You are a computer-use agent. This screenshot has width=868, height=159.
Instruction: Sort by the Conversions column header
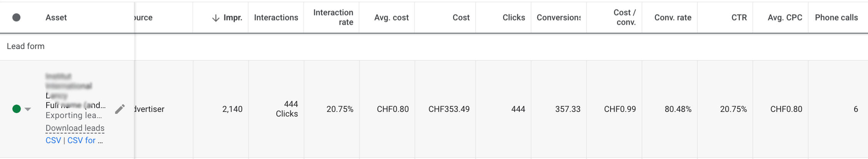coord(559,18)
